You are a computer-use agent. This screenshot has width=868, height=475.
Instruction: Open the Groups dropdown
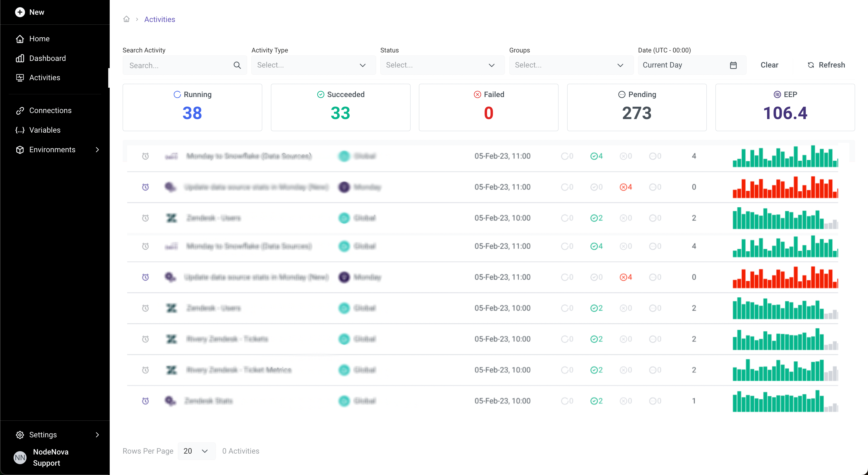571,65
